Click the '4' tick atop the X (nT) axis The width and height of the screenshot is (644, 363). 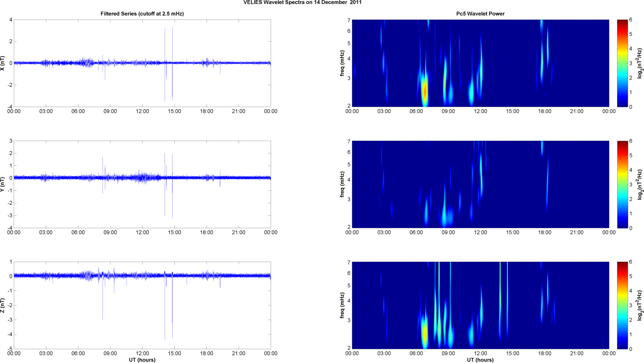11,20
